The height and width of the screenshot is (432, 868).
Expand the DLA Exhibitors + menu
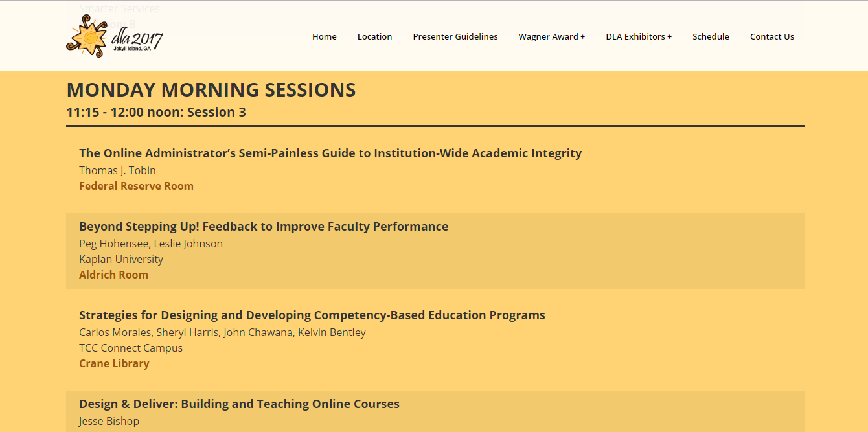(638, 37)
